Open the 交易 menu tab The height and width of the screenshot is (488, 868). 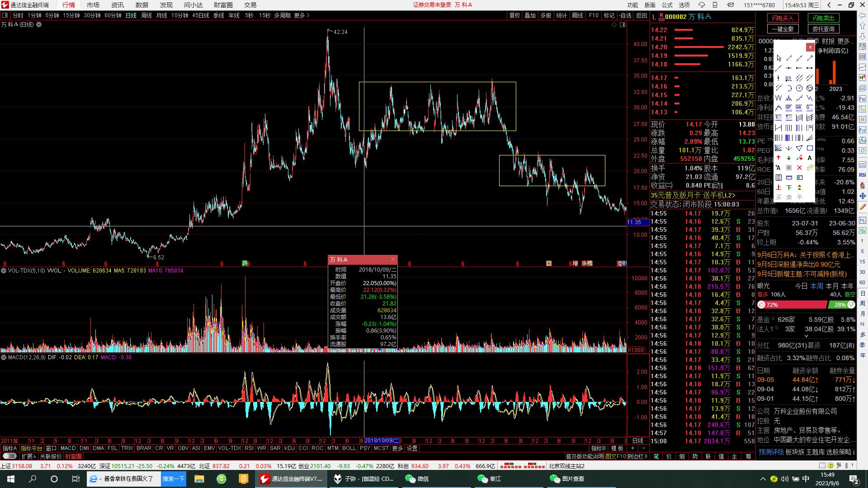(250, 5)
